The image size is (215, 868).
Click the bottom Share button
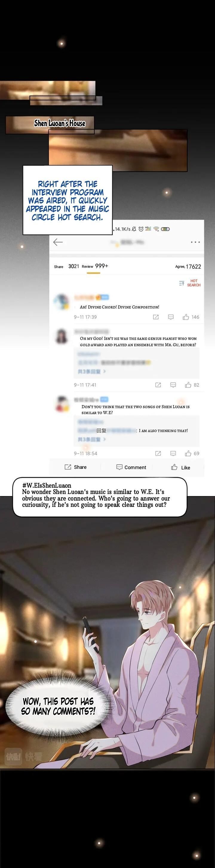(x=75, y=467)
